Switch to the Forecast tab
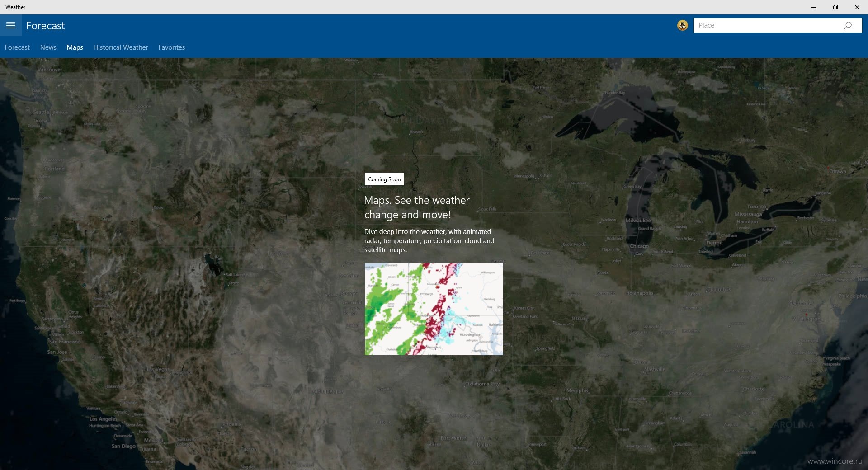 (17, 47)
